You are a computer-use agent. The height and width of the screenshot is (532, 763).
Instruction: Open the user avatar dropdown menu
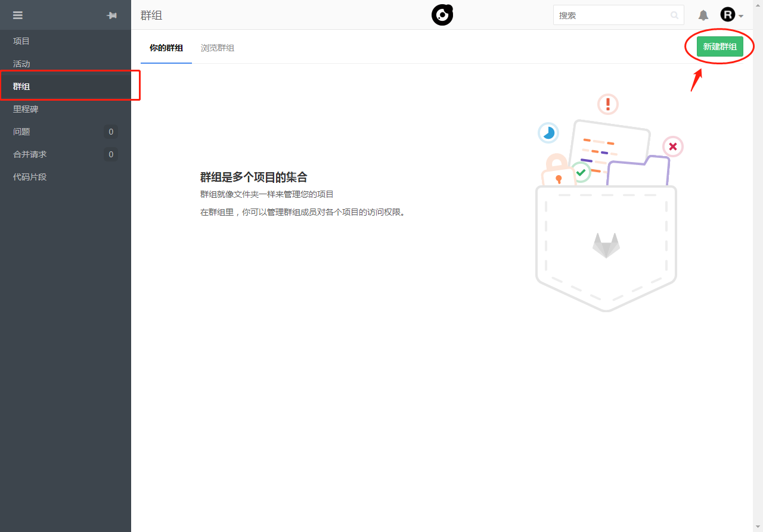(731, 15)
